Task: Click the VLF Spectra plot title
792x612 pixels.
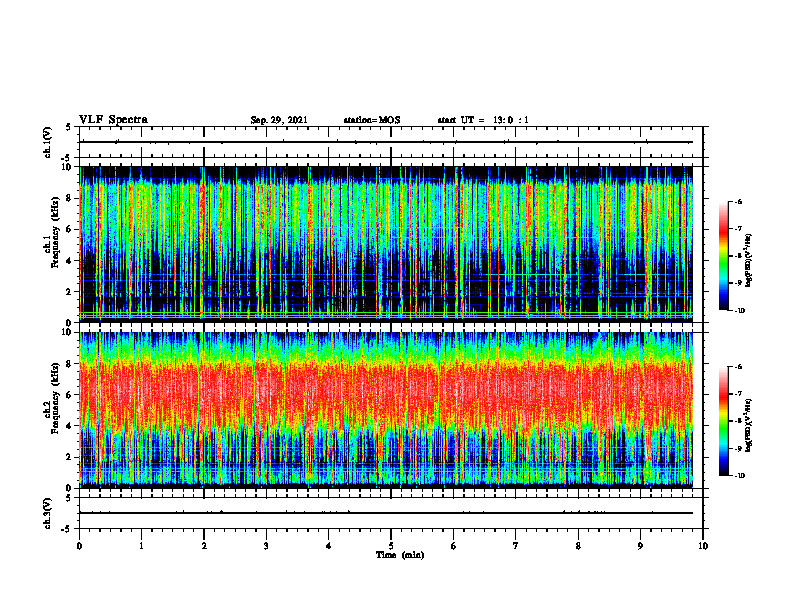Action: (x=114, y=120)
